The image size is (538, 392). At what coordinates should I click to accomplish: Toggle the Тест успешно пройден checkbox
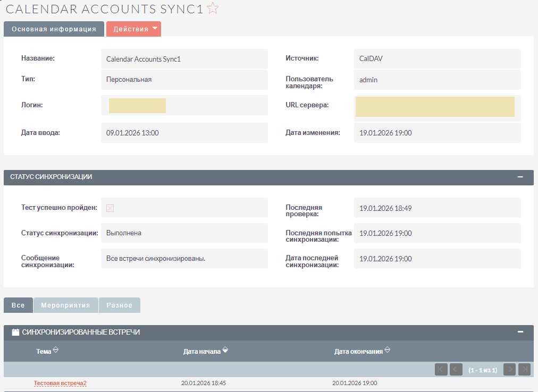tap(110, 208)
